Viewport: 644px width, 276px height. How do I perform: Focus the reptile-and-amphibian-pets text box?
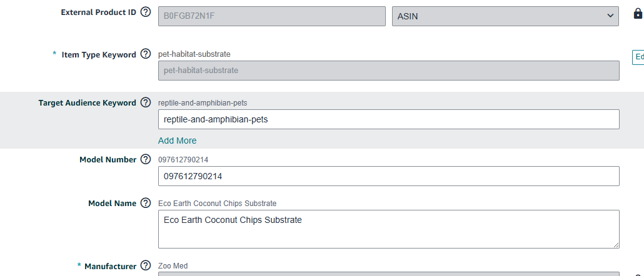coord(388,119)
